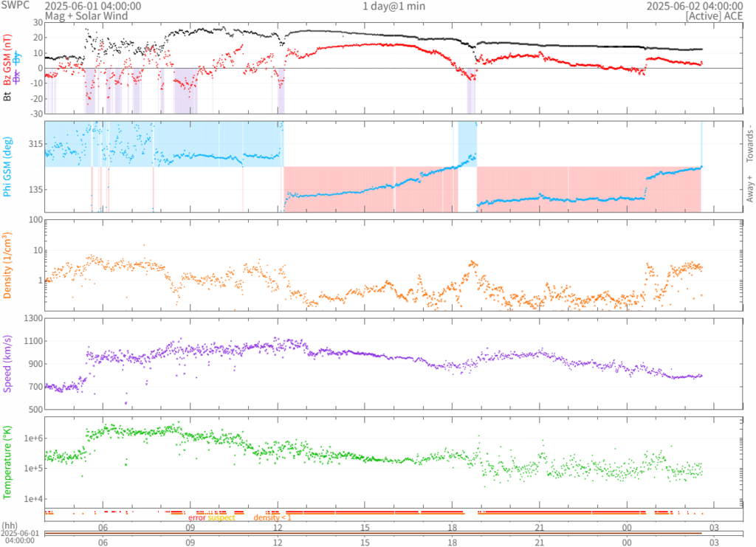Click the Speed (km/s) axis label
This screenshot has height=547, width=756.
7,364
